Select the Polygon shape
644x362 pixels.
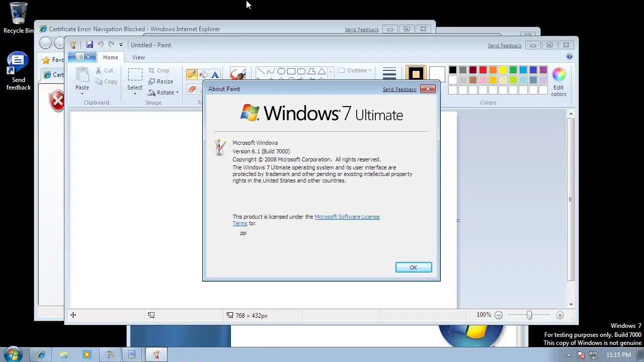(311, 71)
